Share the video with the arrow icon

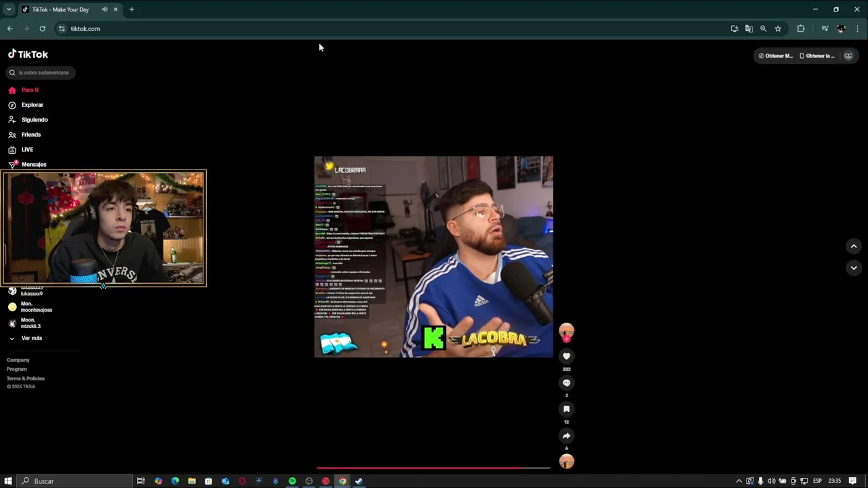point(566,436)
